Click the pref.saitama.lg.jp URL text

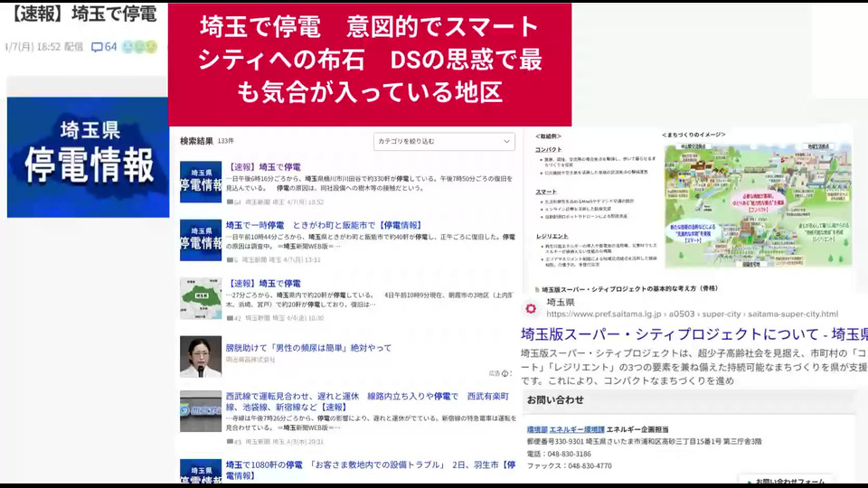tap(692, 314)
